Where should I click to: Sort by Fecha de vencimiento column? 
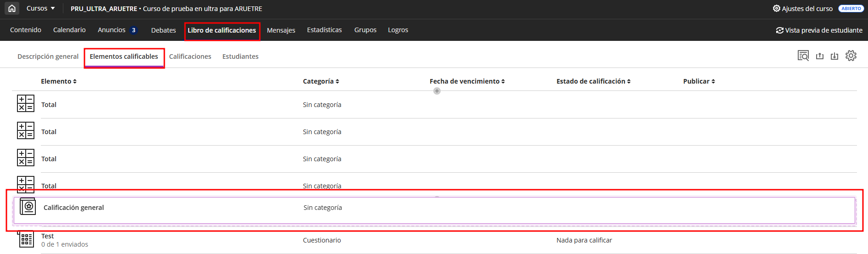pos(467,81)
